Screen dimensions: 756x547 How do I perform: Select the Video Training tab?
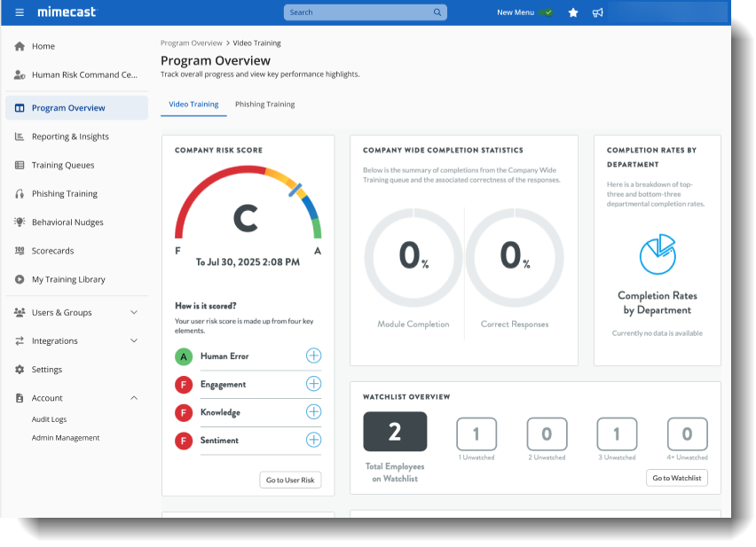193,105
